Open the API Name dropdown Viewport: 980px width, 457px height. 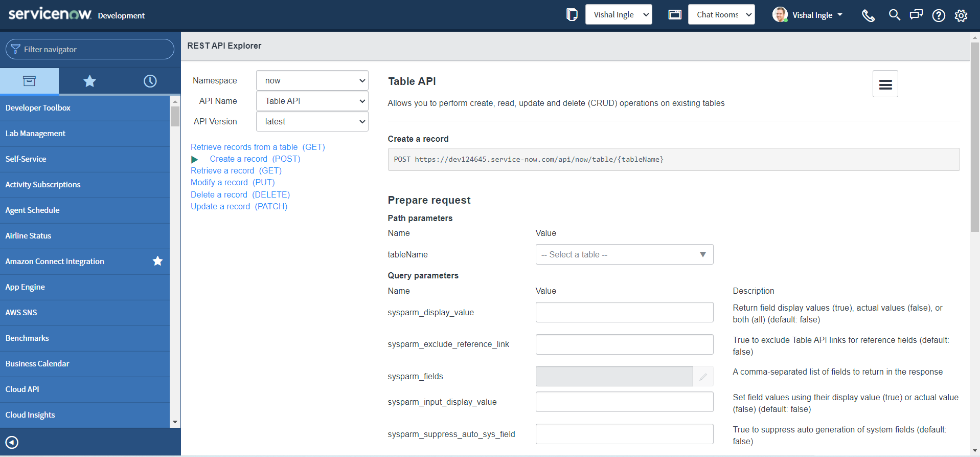pos(312,101)
